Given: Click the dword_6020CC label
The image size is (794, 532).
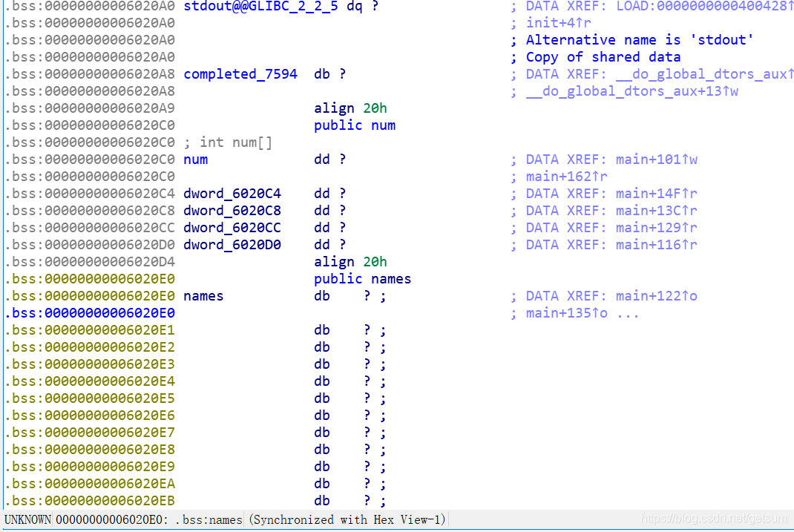Looking at the screenshot, I should 232,228.
